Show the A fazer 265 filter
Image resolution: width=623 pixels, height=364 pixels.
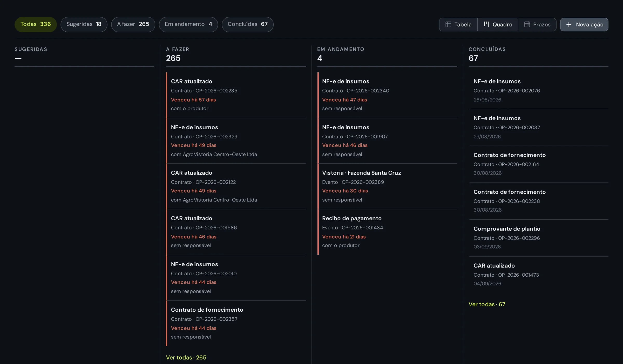[133, 24]
